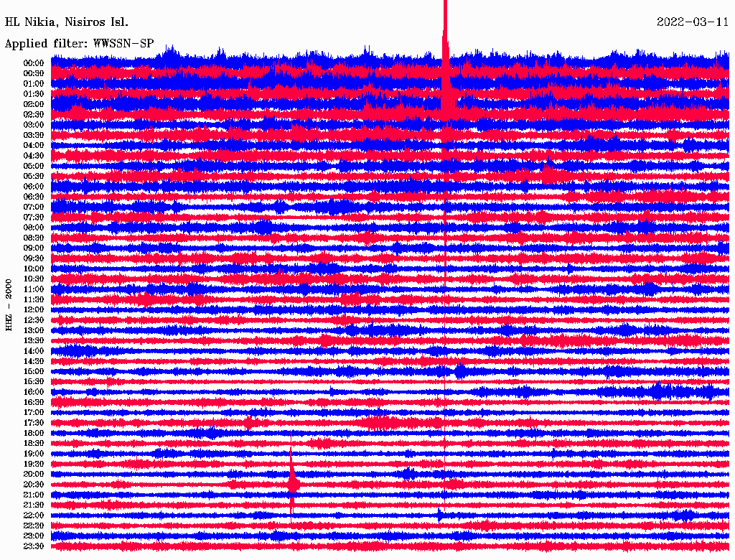Click the 17:30 time label
This screenshot has width=735, height=560.
(34, 423)
